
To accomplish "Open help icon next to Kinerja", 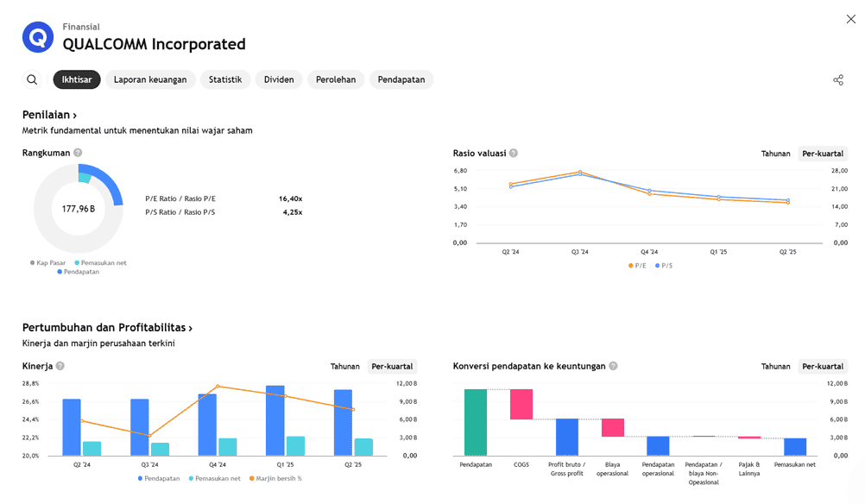I will [x=60, y=366].
